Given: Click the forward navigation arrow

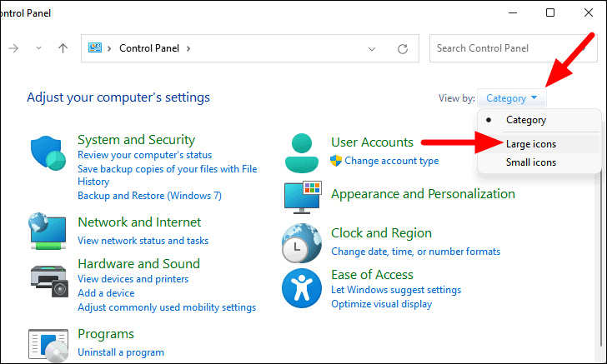Looking at the screenshot, I should [x=13, y=48].
